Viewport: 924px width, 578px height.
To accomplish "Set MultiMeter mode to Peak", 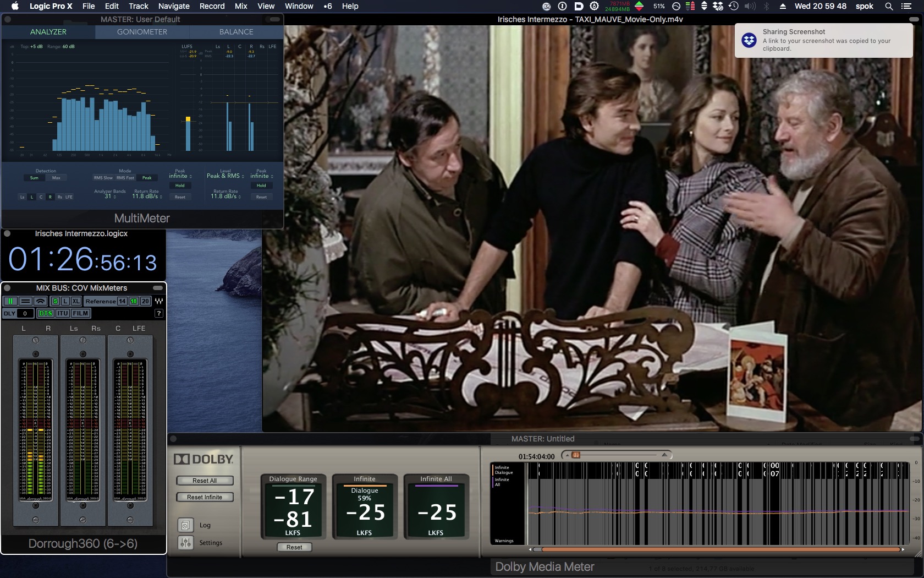I will 147,178.
